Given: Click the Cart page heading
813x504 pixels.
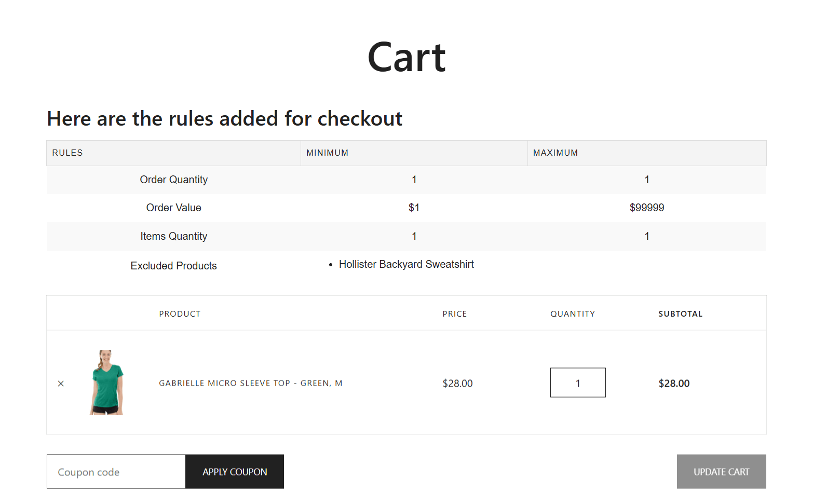Looking at the screenshot, I should (x=407, y=56).
